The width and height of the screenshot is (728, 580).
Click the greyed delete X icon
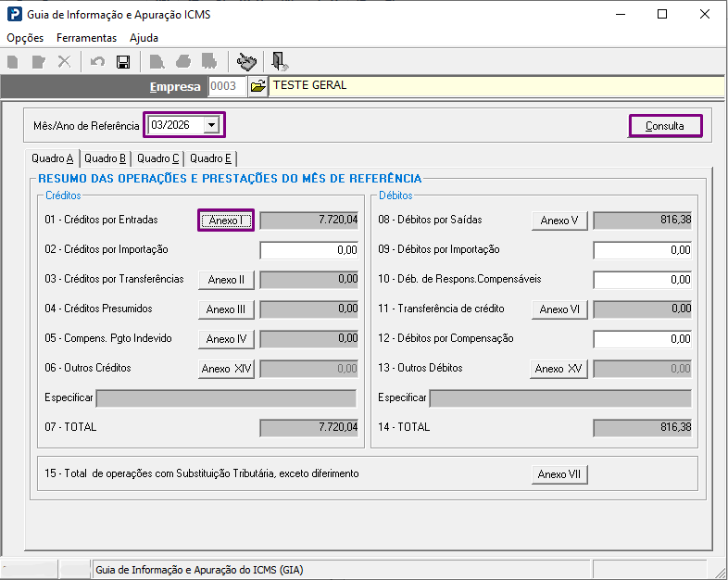tap(64, 62)
